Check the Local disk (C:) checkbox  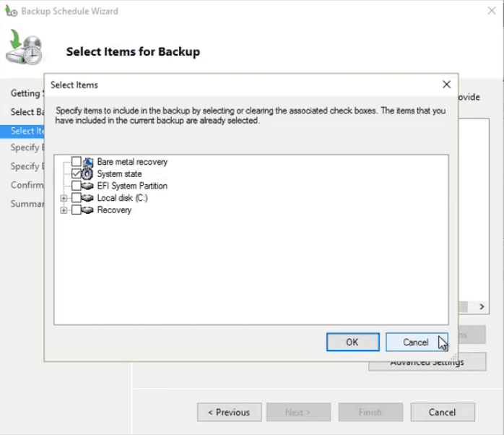[x=77, y=198]
